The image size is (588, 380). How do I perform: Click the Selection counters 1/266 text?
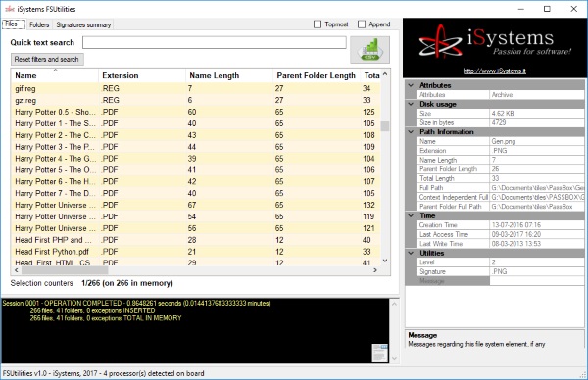tap(127, 283)
